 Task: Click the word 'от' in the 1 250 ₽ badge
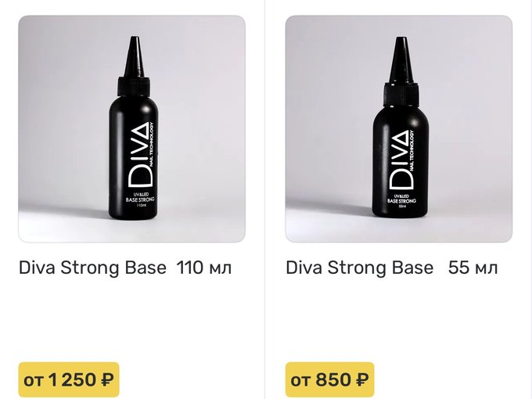(x=33, y=380)
